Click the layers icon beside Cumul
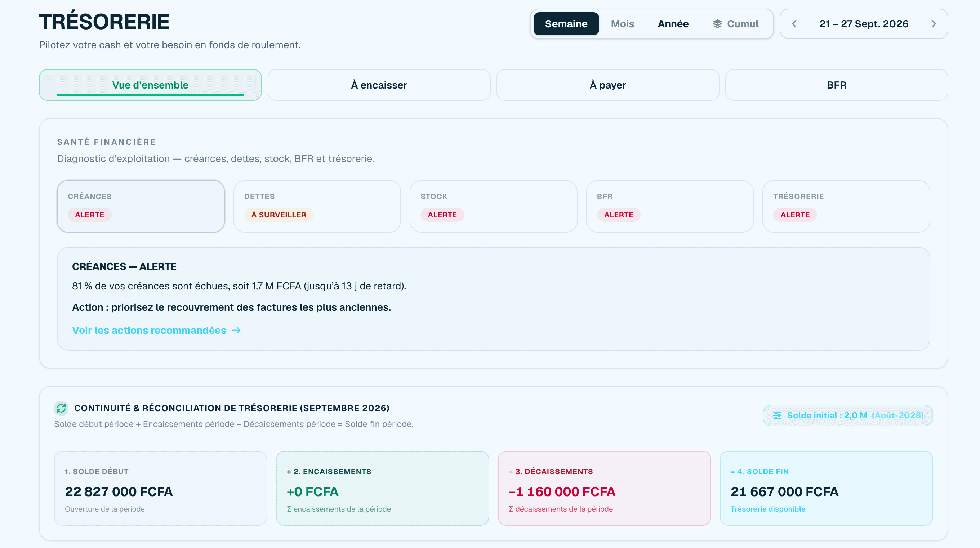Viewport: 980px width, 548px height. coord(717,24)
